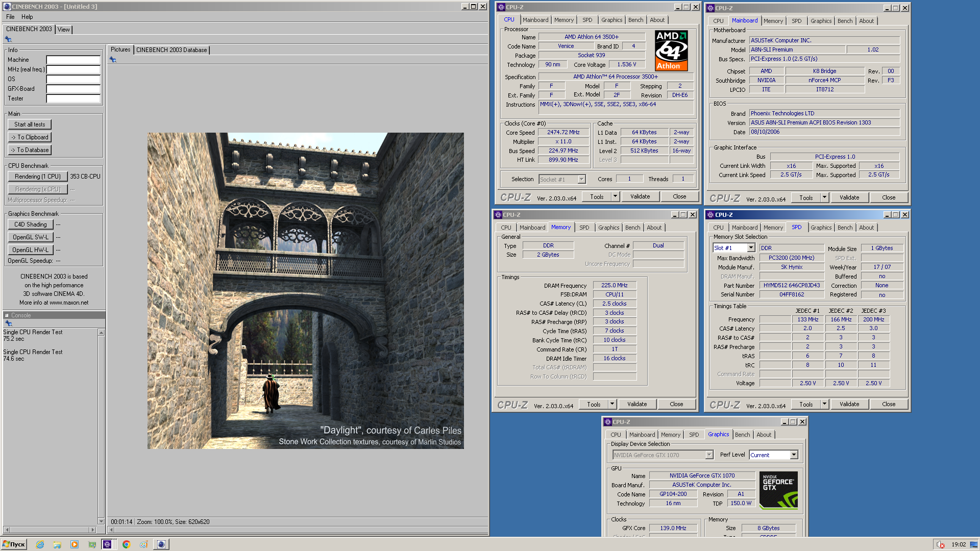This screenshot has width=980, height=551.
Task: Click the show desktop icon in tray
Action: [974, 544]
